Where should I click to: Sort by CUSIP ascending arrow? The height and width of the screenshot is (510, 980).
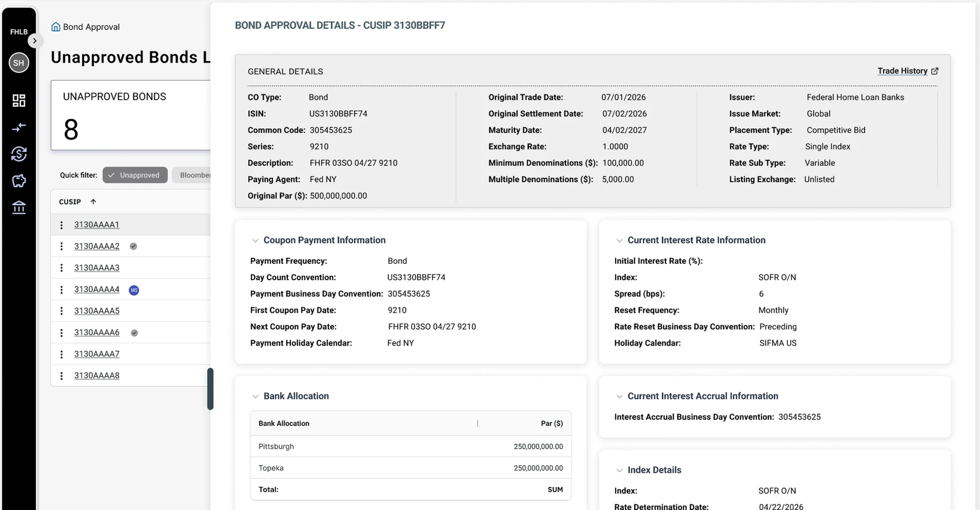pos(93,202)
